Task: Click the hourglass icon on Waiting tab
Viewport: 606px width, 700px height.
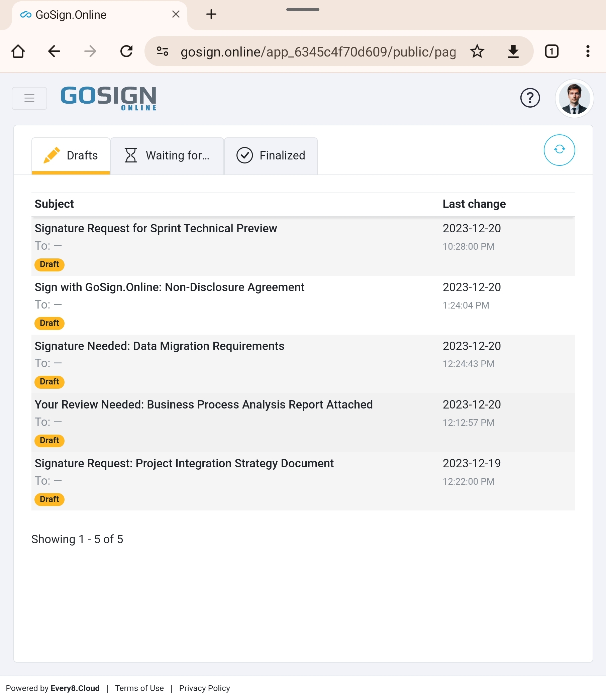Action: point(131,155)
